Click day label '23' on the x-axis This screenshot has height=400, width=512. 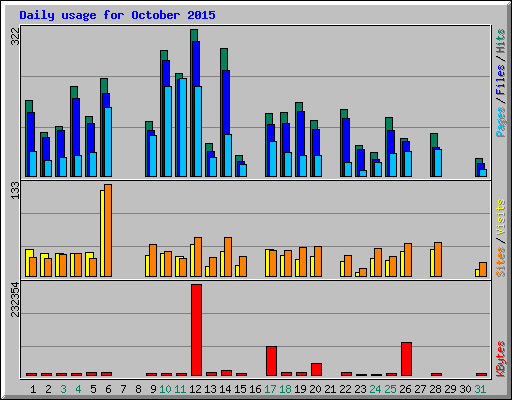[x=360, y=389]
